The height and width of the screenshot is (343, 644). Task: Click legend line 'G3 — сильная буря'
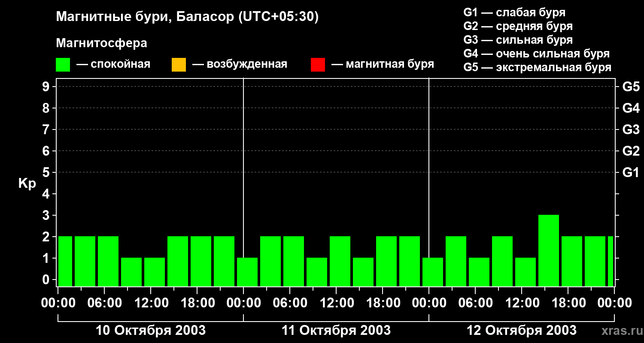click(x=518, y=40)
